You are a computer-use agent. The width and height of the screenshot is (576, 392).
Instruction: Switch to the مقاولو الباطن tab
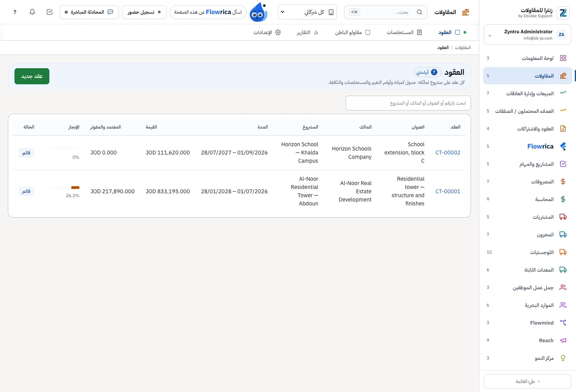click(x=352, y=33)
